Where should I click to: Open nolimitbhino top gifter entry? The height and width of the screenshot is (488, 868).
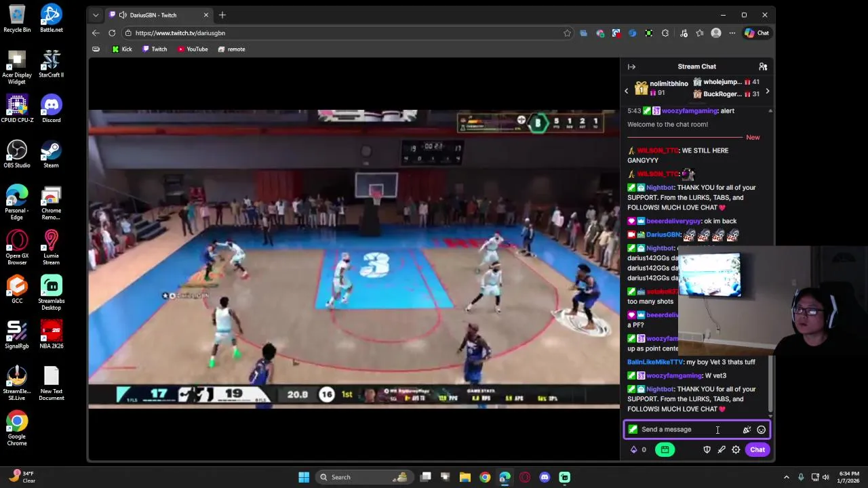661,88
